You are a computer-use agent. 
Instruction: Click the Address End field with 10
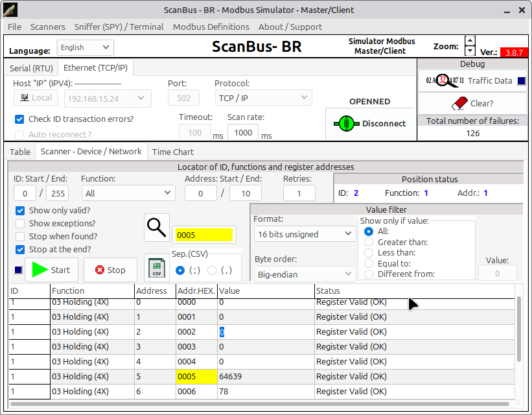click(x=246, y=193)
